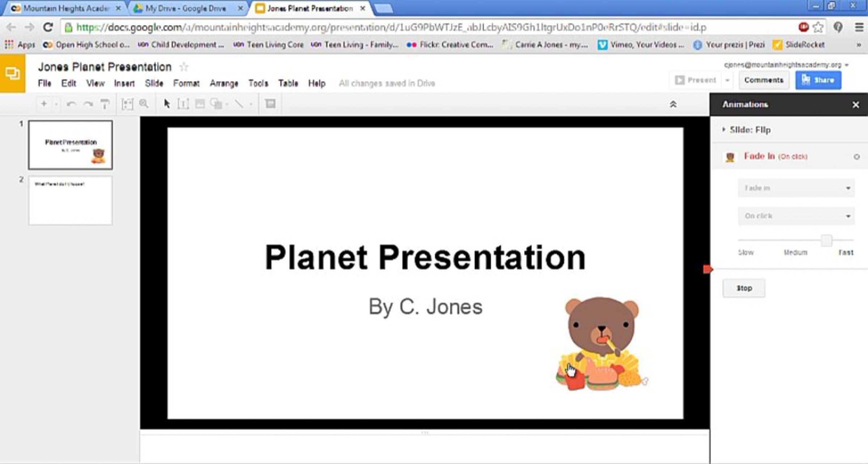868x464 pixels.
Task: Open the On click trigger dropdown
Action: 796,216
